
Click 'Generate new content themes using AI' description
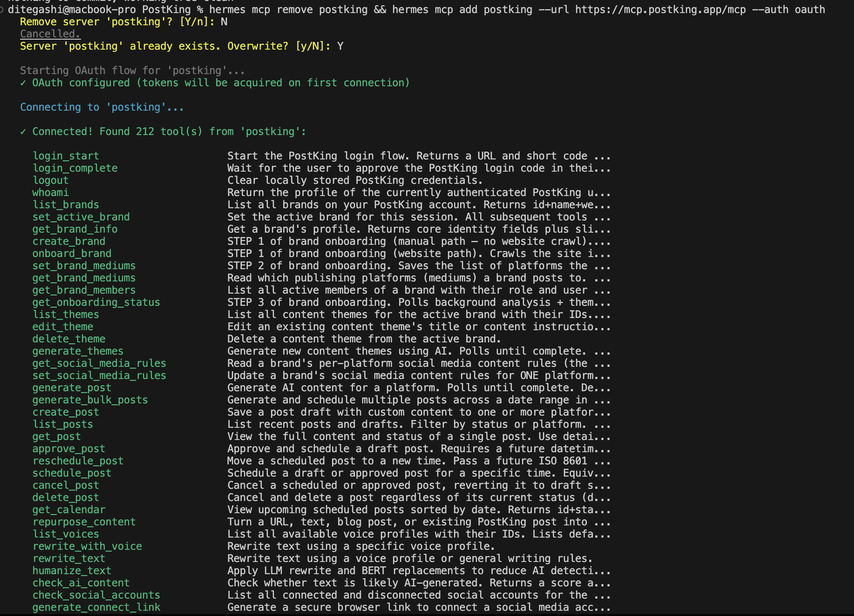419,351
